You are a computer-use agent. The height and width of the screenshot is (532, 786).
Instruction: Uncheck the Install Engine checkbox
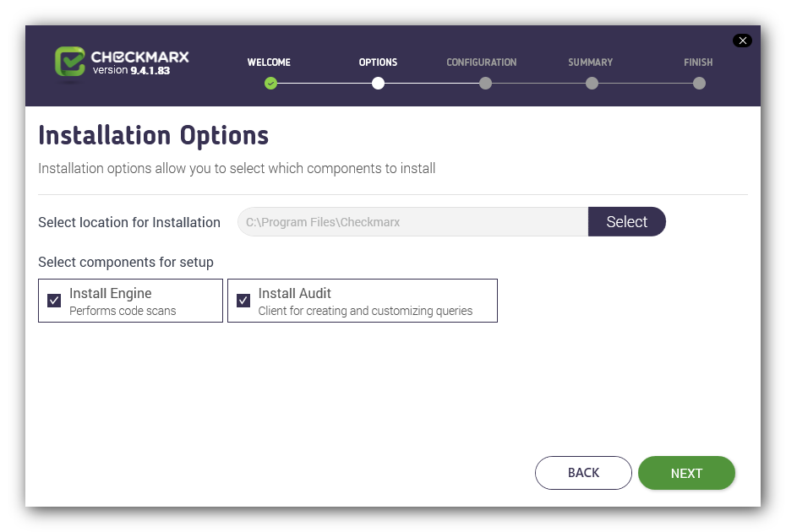54,301
